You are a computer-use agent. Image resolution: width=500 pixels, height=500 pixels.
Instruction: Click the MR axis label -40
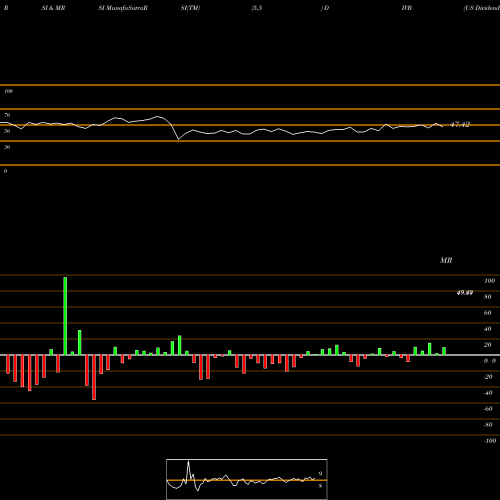point(488,393)
